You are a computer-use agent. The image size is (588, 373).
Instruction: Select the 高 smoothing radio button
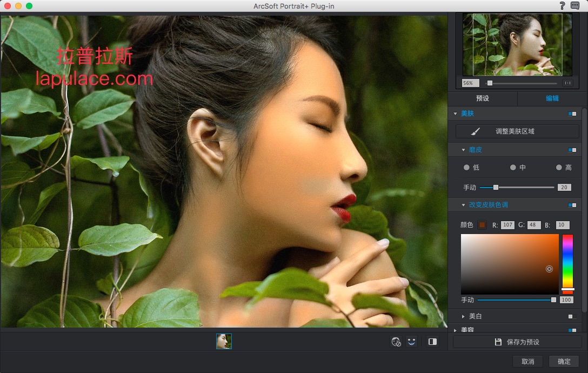click(559, 168)
